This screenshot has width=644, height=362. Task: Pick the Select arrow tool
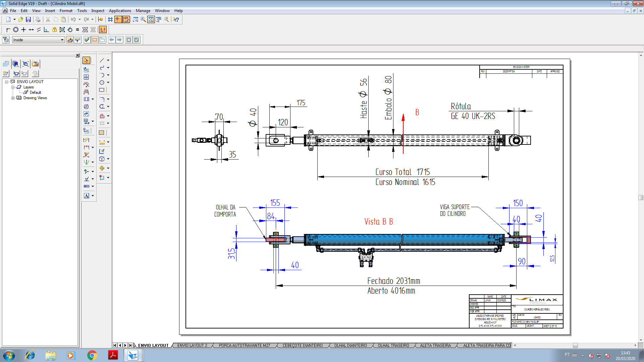86,60
